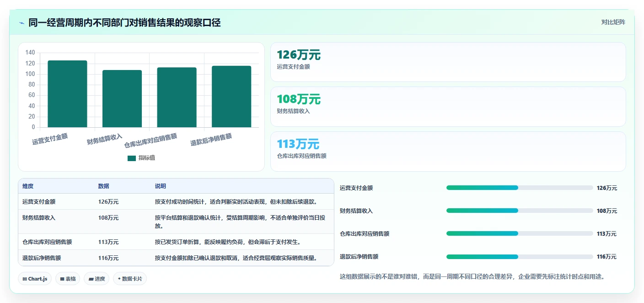Open the 113万元 仓库出库对应销售额 data card
The width and height of the screenshot is (644, 303).
click(448, 151)
